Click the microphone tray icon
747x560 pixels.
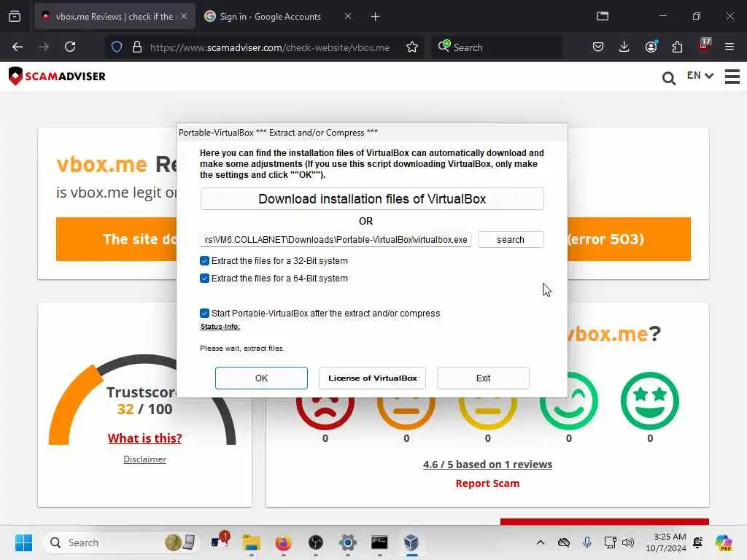(587, 542)
